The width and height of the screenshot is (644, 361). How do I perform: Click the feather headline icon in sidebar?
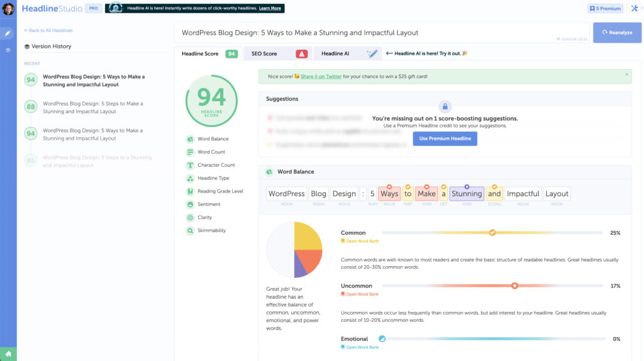(x=8, y=33)
